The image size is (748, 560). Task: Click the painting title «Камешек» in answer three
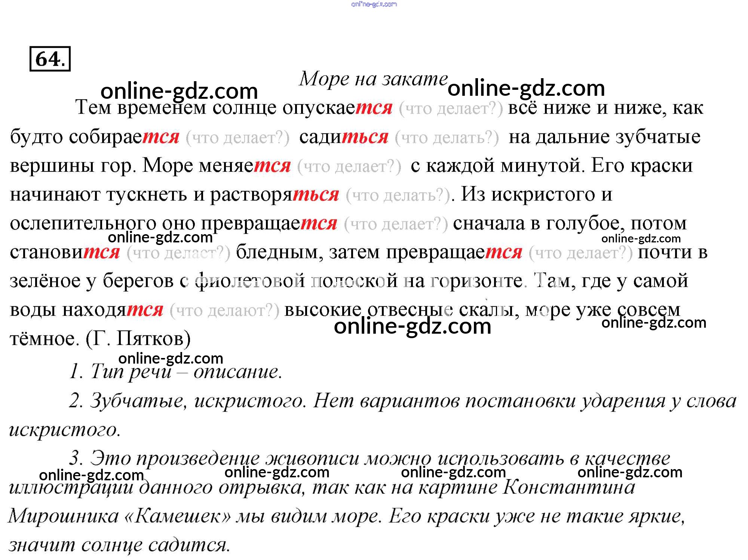pos(177,517)
